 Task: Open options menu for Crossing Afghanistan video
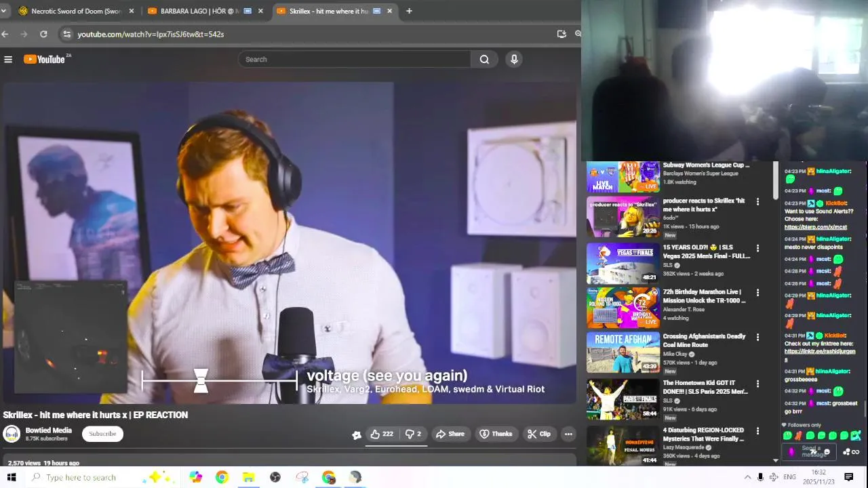757,337
